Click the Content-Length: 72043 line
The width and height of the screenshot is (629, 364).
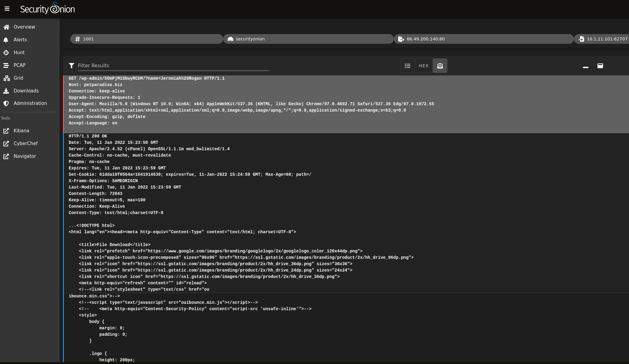click(96, 194)
